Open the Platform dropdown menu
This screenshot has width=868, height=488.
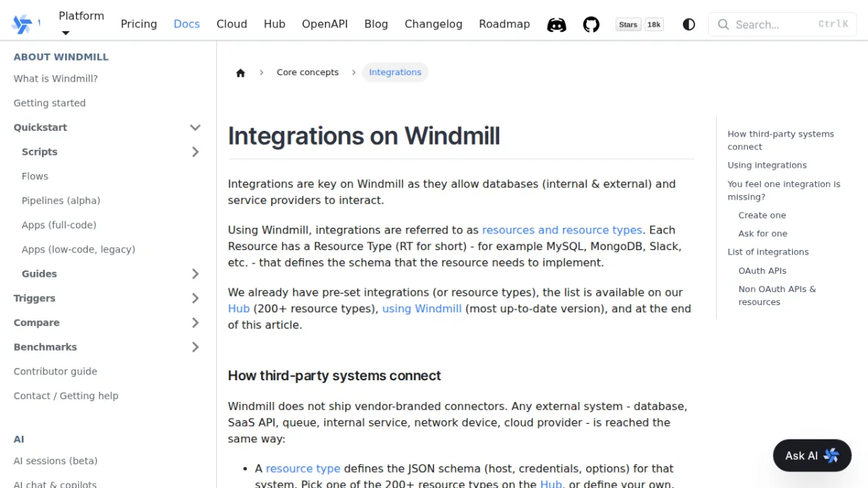coord(81,24)
